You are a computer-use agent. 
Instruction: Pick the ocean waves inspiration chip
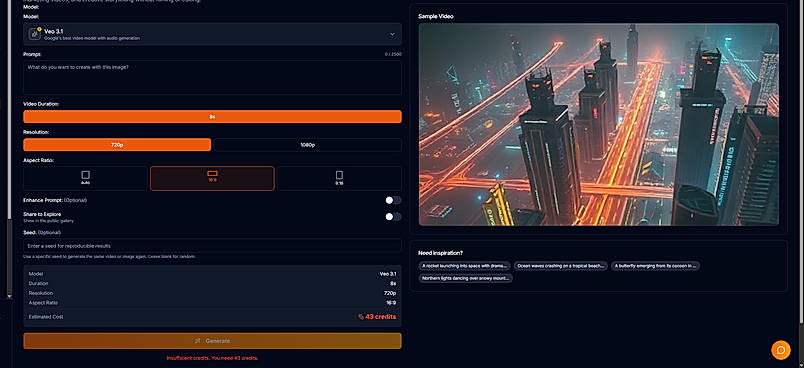click(561, 265)
